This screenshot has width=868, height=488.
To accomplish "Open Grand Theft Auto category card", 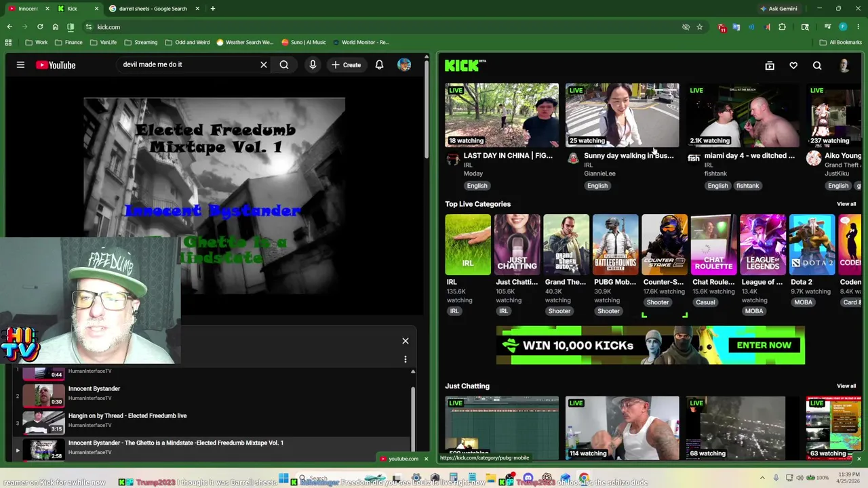I will pyautogui.click(x=566, y=245).
